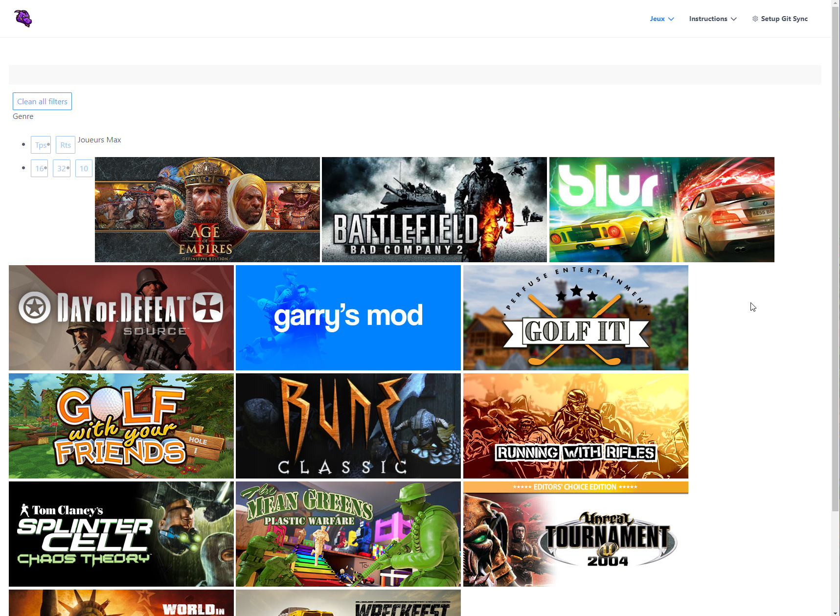Select the Garry's Mod game tile
Screen dimensions: 840x616
[348, 318]
